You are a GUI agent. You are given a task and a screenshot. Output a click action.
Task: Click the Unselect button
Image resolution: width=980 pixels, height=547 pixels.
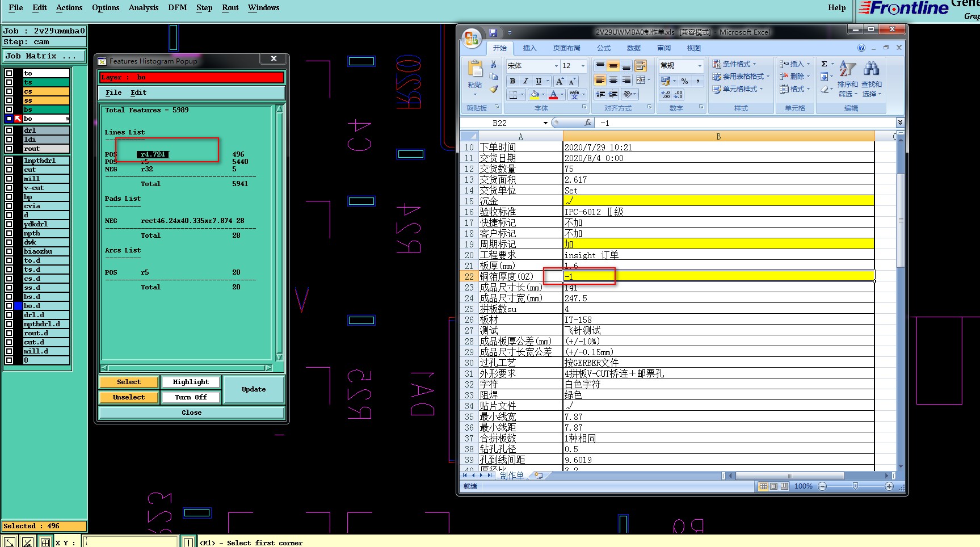pyautogui.click(x=129, y=397)
